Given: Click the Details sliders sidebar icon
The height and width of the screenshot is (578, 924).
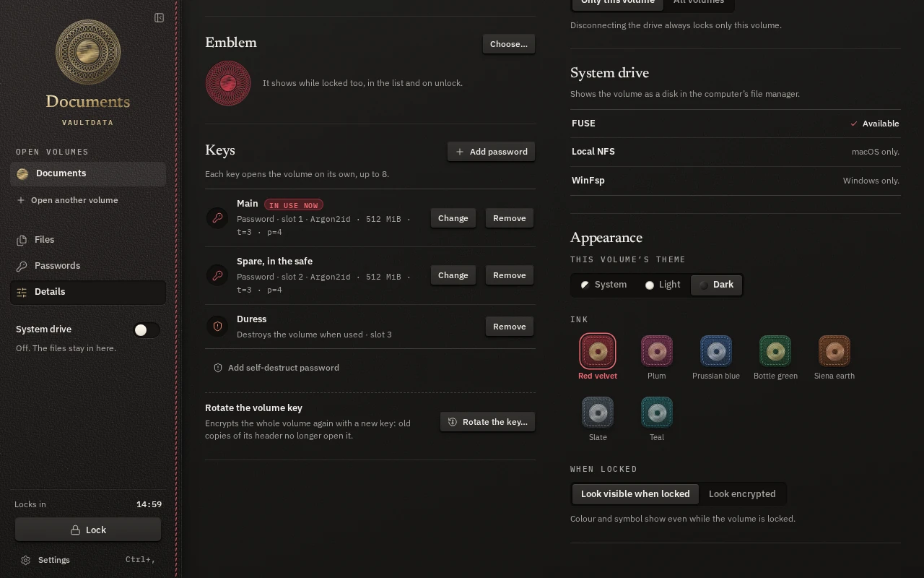Looking at the screenshot, I should tap(22, 292).
